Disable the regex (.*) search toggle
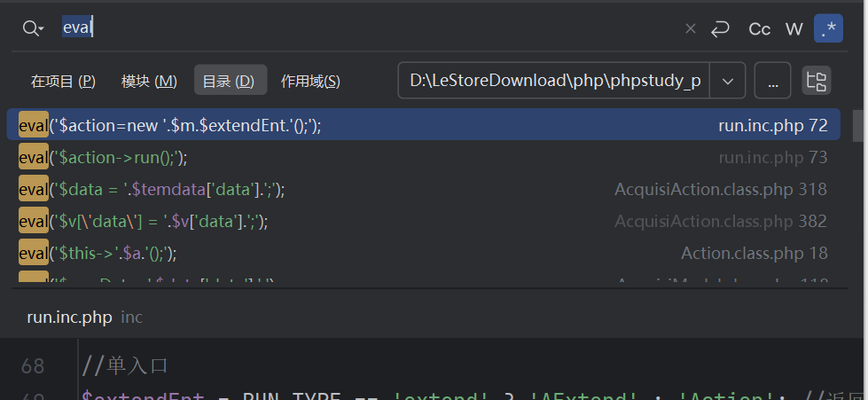Screen dimensions: 868x400 pyautogui.click(x=828, y=28)
